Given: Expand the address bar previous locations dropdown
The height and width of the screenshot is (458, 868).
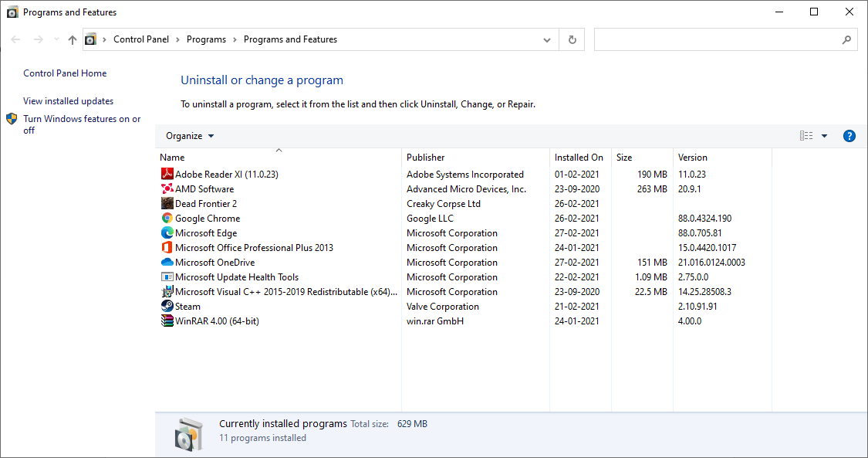Looking at the screenshot, I should pos(547,40).
